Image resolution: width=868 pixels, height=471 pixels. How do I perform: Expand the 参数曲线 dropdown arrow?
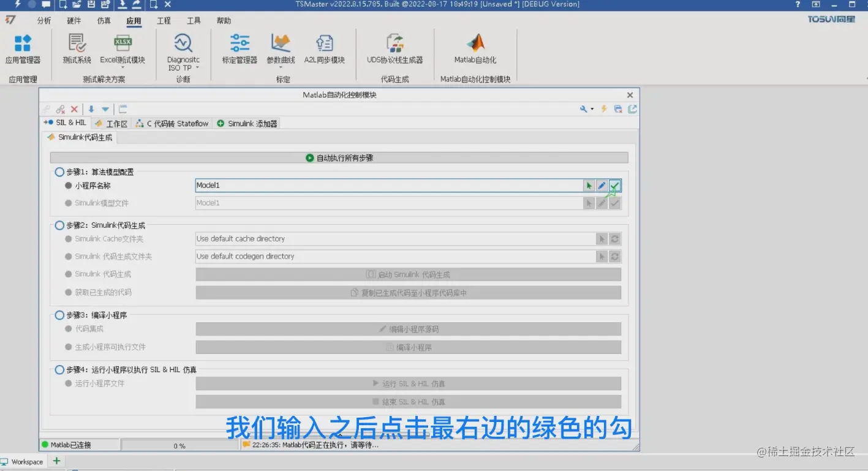pyautogui.click(x=281, y=68)
